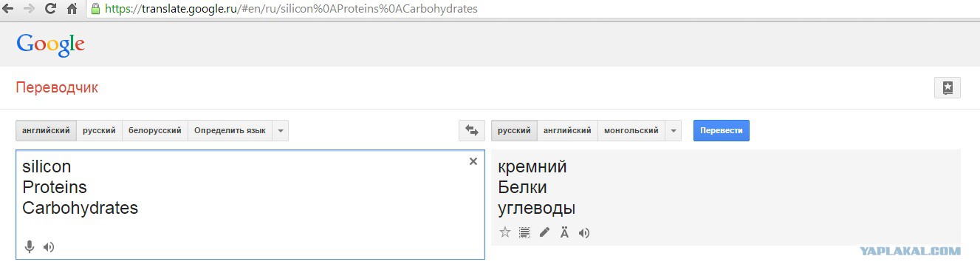Click the word Carbohydrates in source
The height and width of the screenshot is (273, 980).
coord(80,208)
